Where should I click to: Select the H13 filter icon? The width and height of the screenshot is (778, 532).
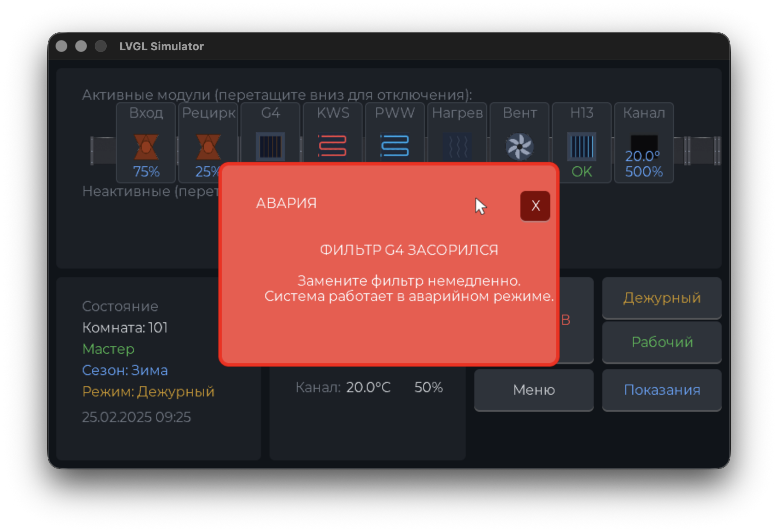point(581,146)
